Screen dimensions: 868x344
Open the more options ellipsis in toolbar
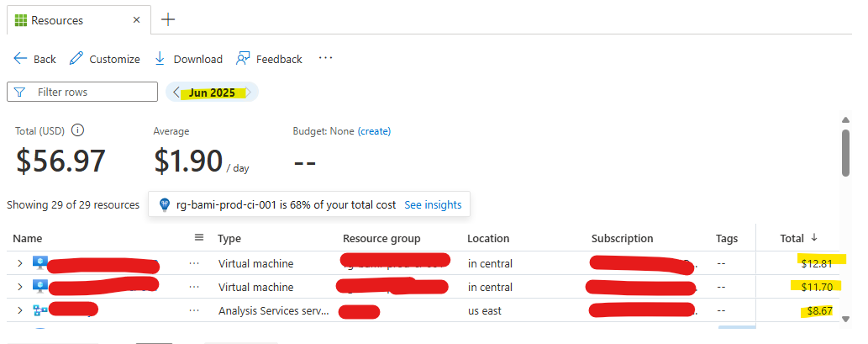coord(325,57)
